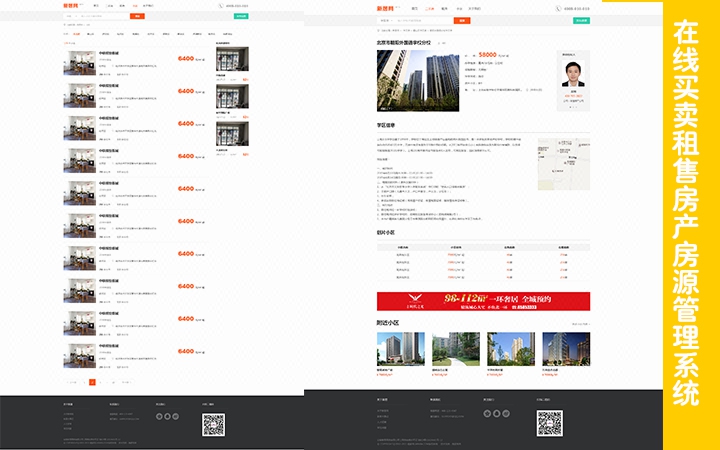This screenshot has width=720, height=450.
Task: Click previous page button in pagination
Action: (x=73, y=382)
